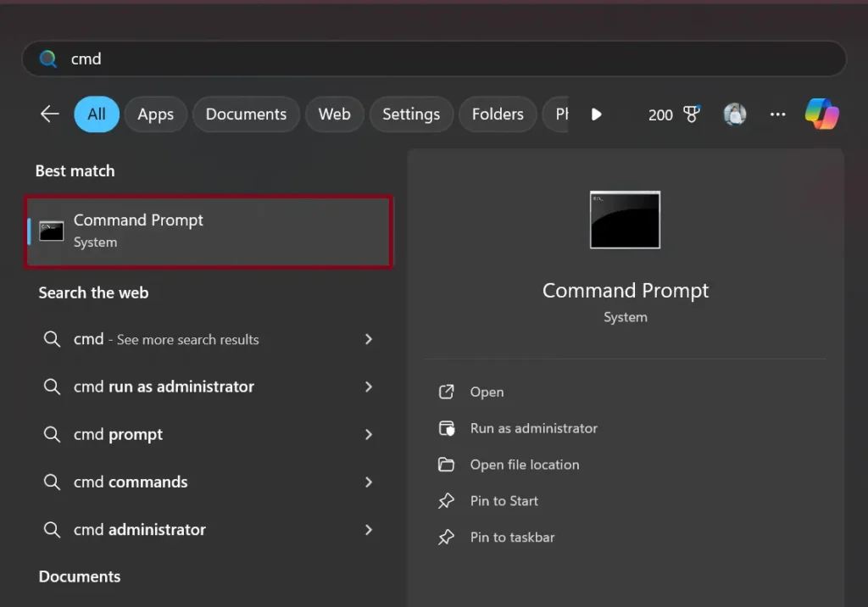Click the Pin to taskbar pin icon

(446, 537)
